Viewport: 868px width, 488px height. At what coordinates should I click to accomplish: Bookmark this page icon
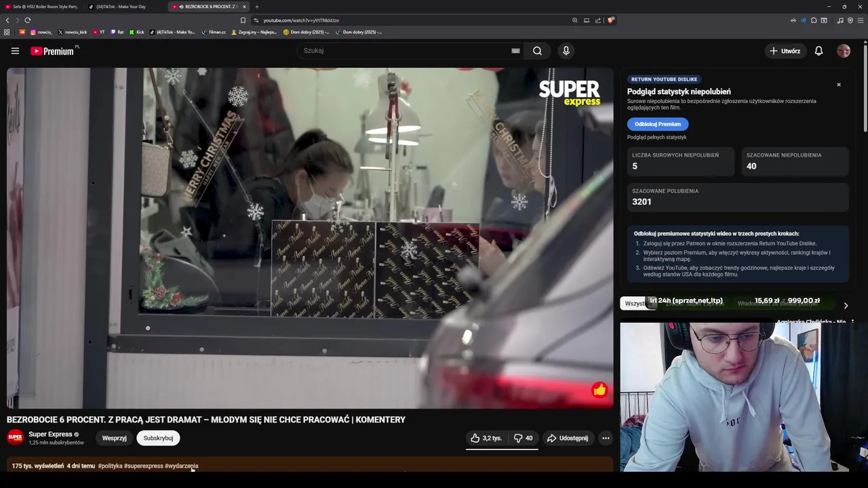click(243, 20)
